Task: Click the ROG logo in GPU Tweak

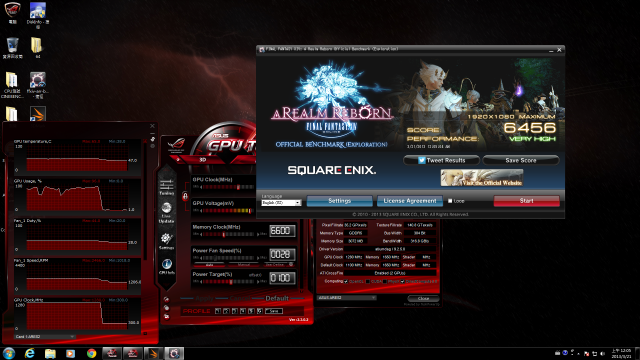Action: [x=176, y=144]
